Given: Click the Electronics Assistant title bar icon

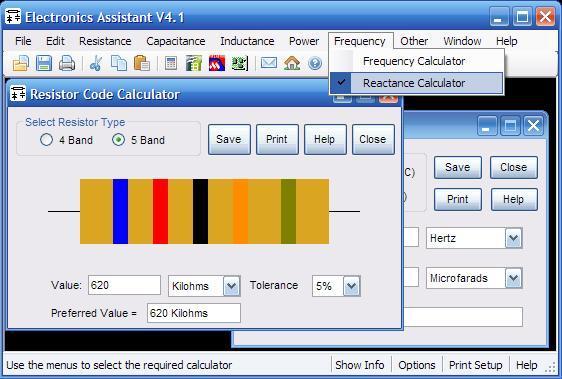Looking at the screenshot, I should point(13,16).
